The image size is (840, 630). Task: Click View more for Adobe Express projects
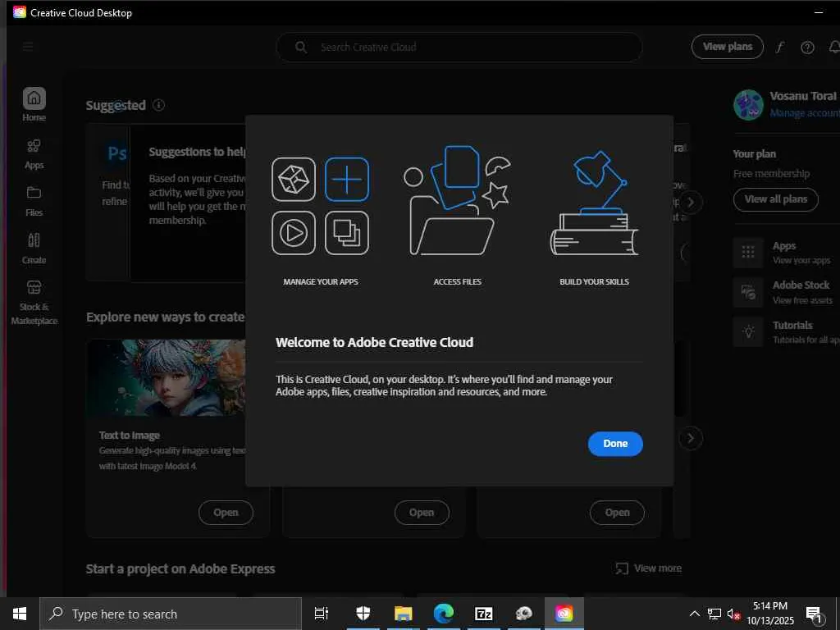point(649,568)
